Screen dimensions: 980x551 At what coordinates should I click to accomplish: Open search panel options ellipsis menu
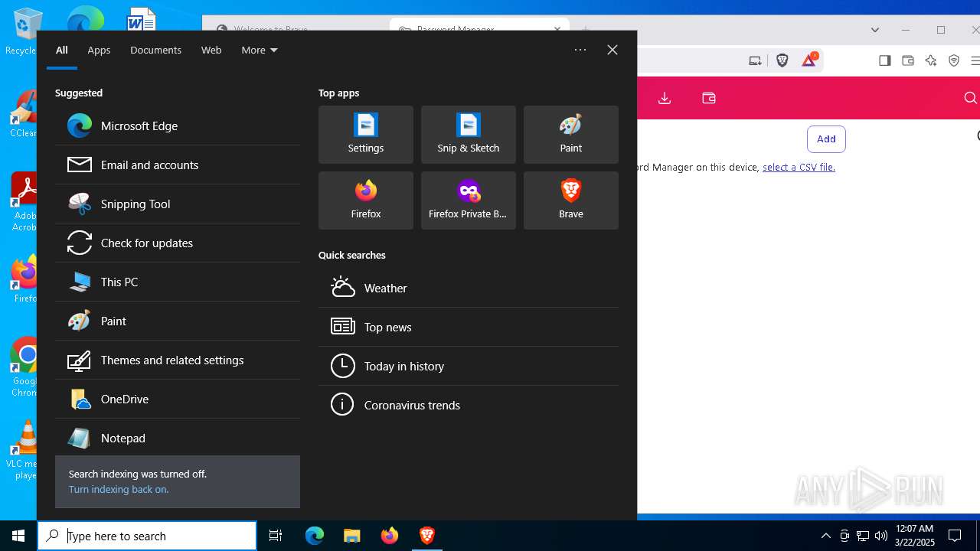pos(580,50)
